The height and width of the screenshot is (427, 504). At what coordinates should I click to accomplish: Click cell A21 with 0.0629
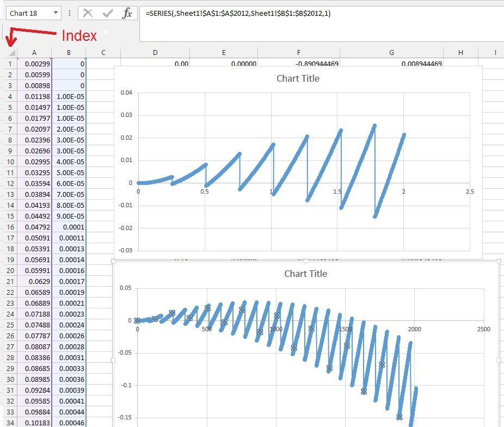(x=34, y=281)
